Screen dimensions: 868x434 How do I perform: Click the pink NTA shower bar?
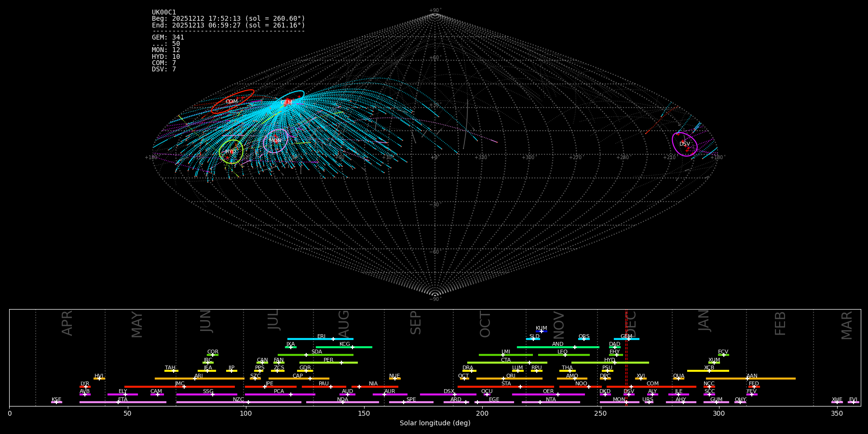click(x=551, y=402)
